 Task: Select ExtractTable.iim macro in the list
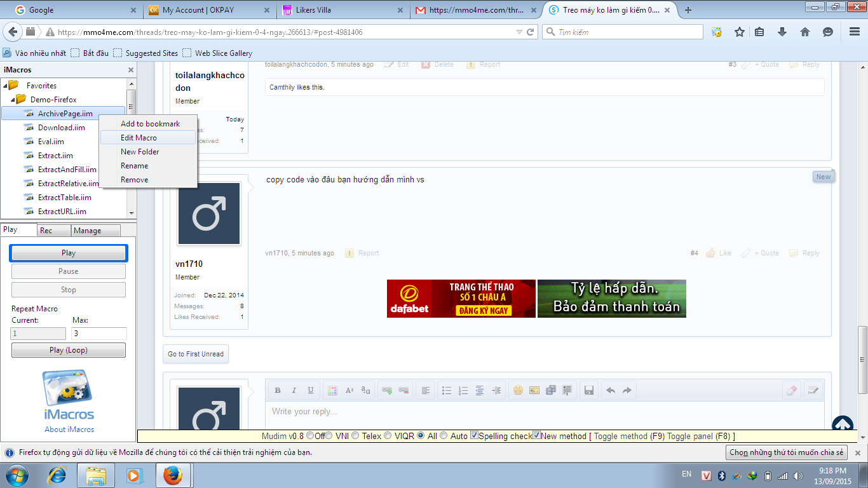pyautogui.click(x=65, y=198)
